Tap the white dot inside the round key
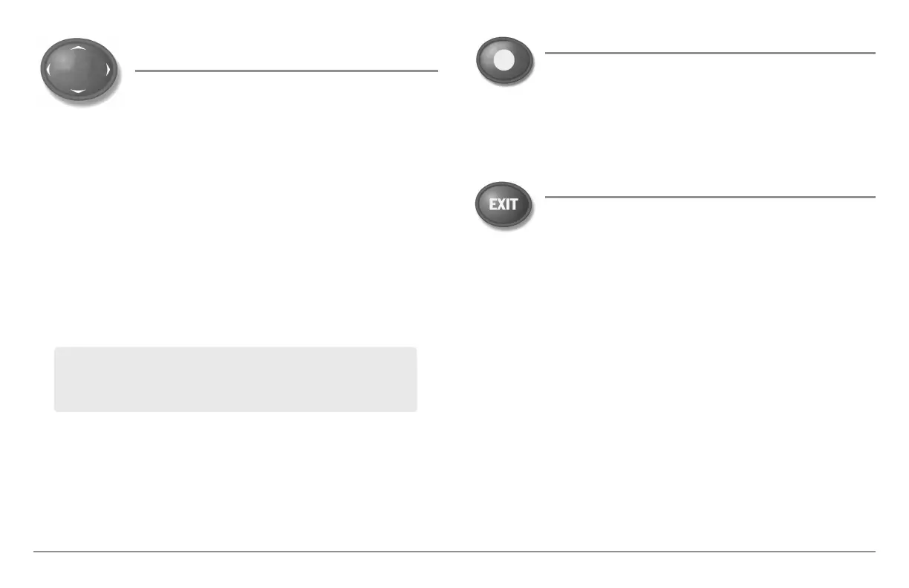Image resolution: width=909 pixels, height=588 pixels. tap(504, 61)
